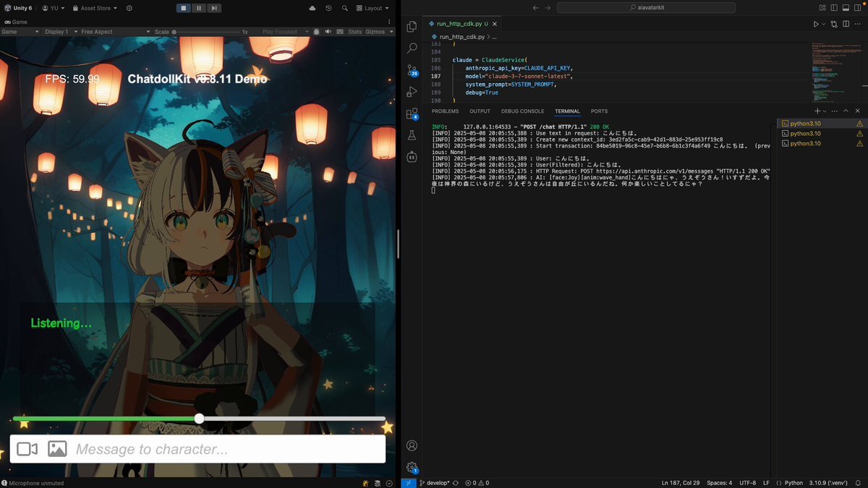Open Source Control with 25 badge
This screenshot has height=488, width=868.
tap(412, 70)
